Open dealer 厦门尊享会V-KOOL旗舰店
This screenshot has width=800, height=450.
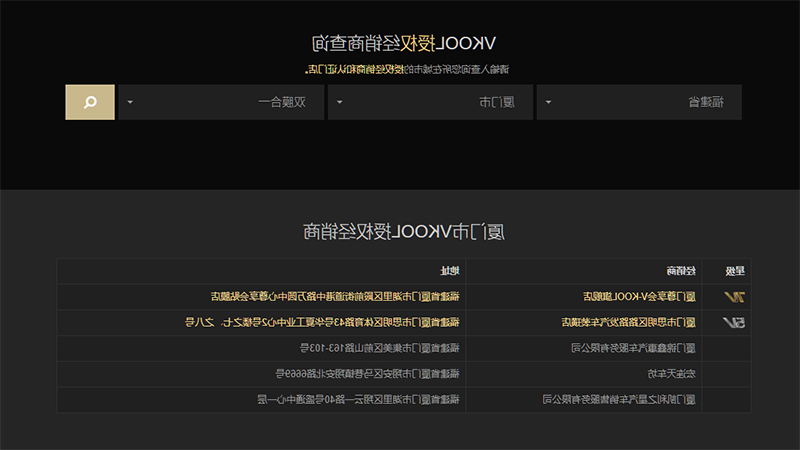pos(639,297)
